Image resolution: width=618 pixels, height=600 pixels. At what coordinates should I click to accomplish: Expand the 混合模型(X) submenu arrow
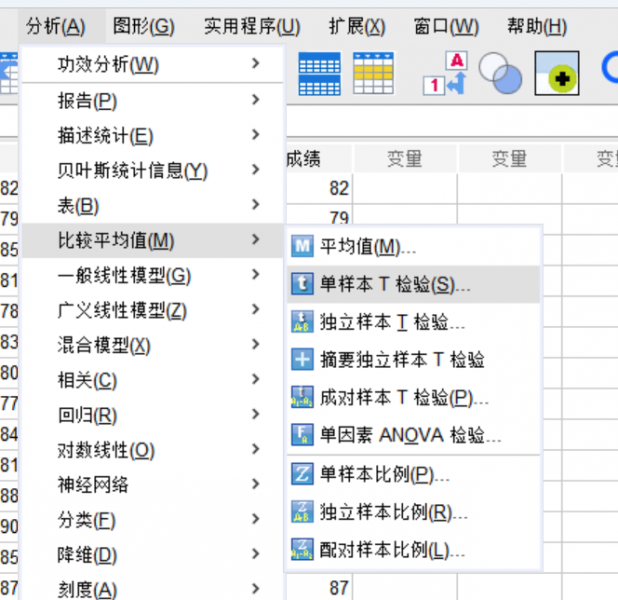coord(256,344)
